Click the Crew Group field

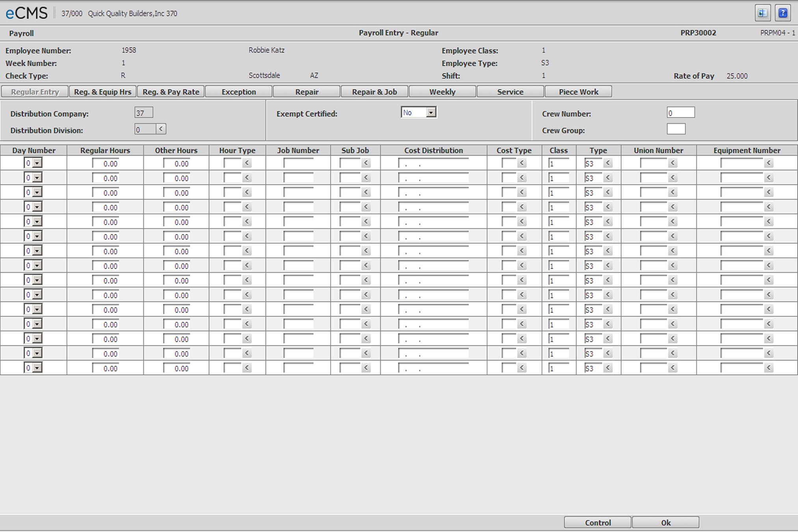(x=676, y=129)
